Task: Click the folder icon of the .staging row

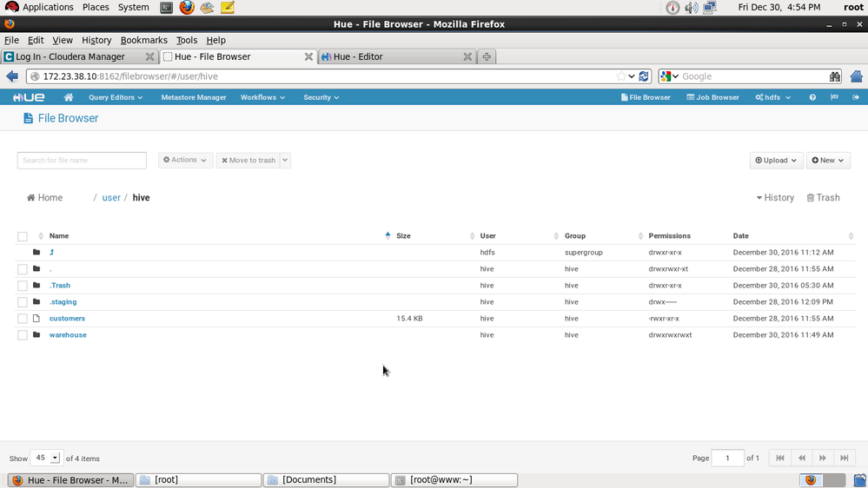Action: click(36, 301)
